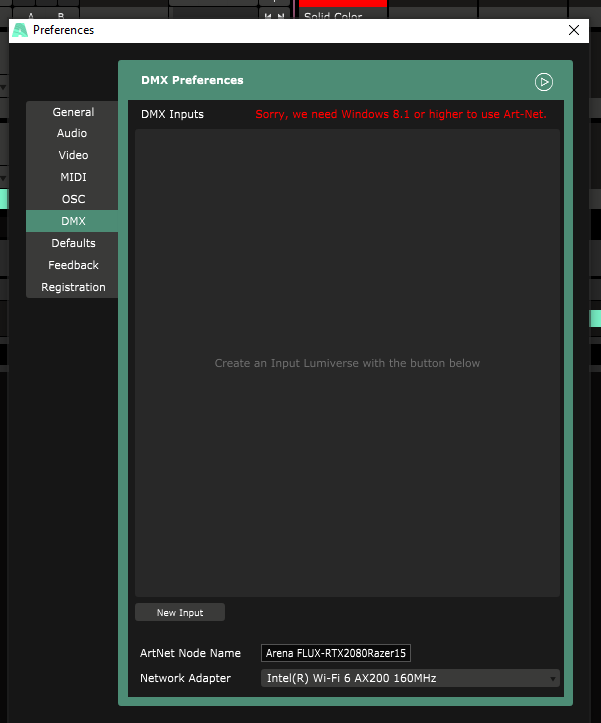
Task: Close the Preferences window
Action: (x=574, y=30)
